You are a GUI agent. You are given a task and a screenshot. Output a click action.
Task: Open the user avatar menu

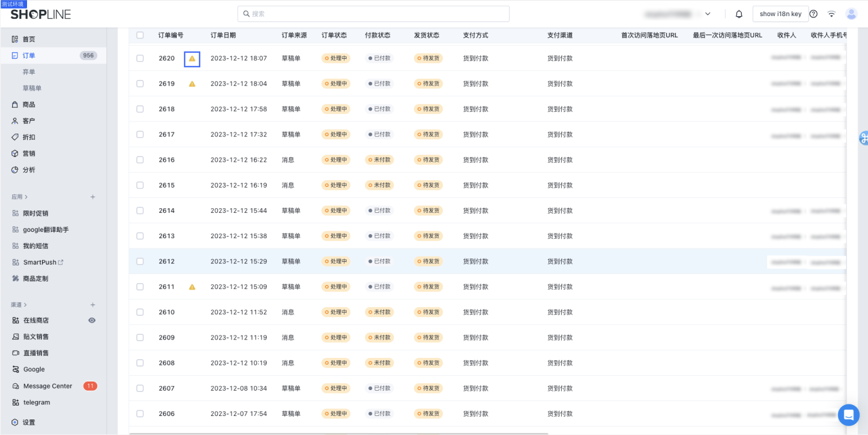click(x=851, y=14)
